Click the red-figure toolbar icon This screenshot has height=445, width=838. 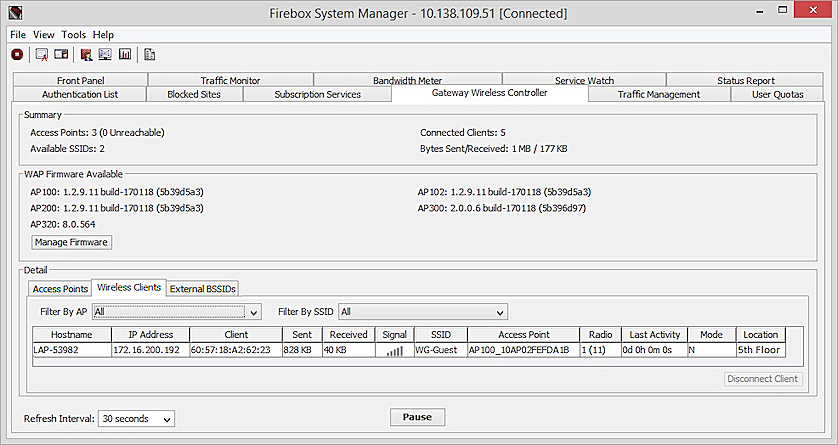click(x=87, y=55)
